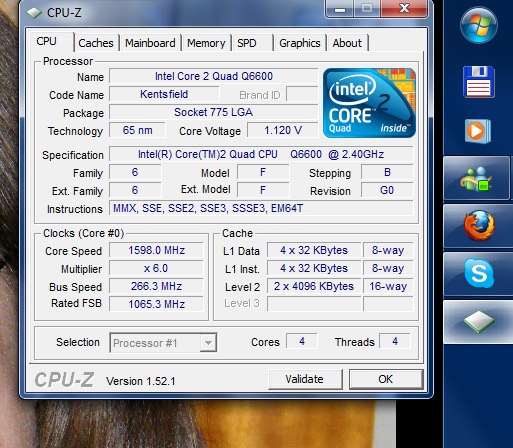Click the CPU-Z title bar icon
513x448 pixels.
[x=34, y=13]
